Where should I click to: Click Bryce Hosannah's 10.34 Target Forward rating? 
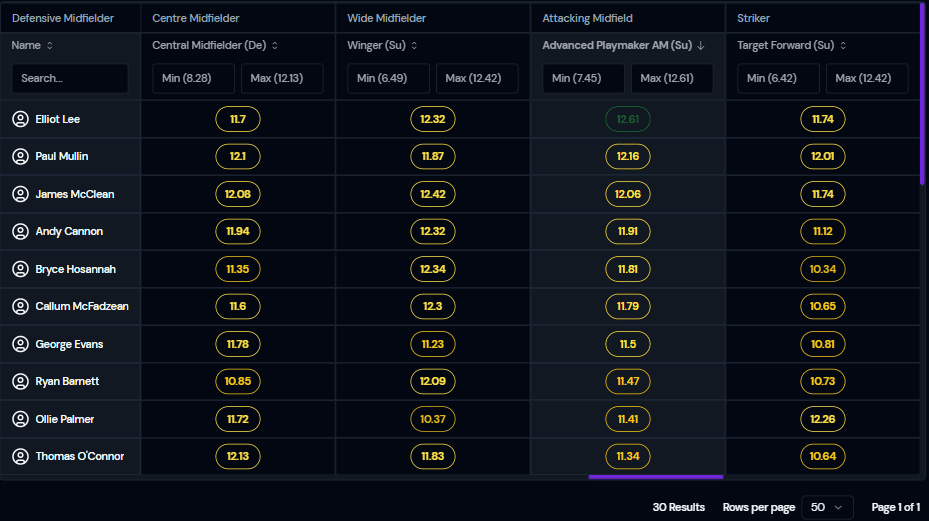[x=822, y=269]
